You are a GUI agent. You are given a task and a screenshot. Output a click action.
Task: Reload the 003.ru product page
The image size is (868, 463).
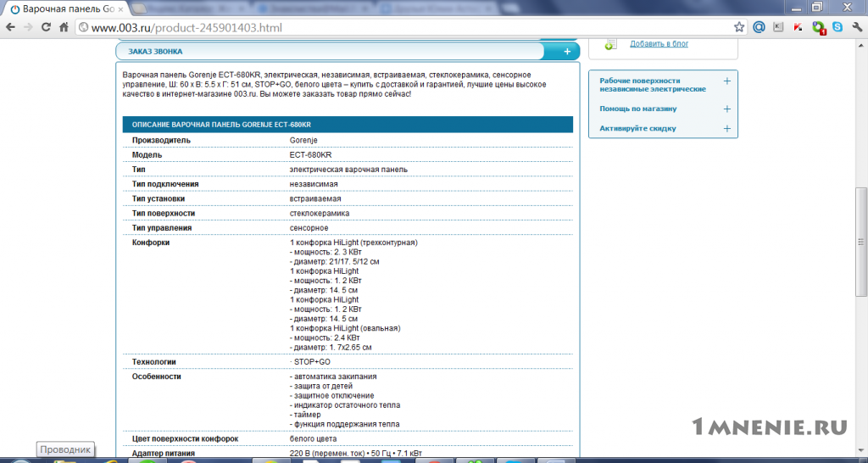point(46,27)
